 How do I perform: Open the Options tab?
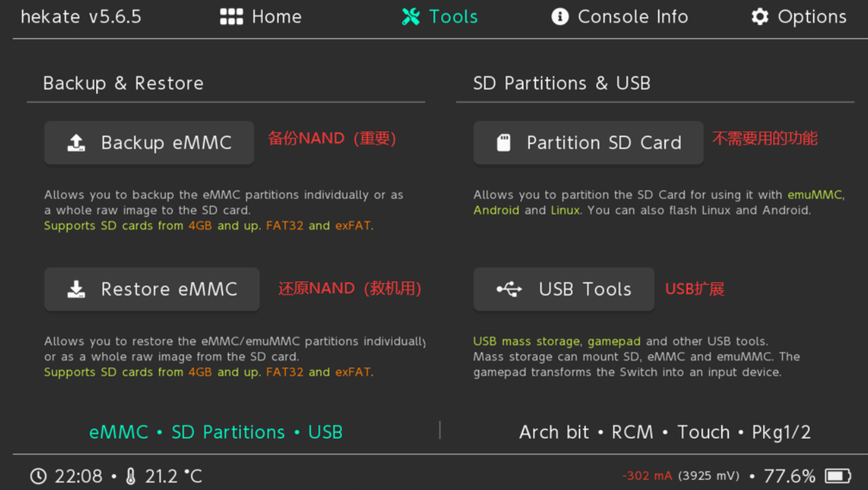(798, 17)
